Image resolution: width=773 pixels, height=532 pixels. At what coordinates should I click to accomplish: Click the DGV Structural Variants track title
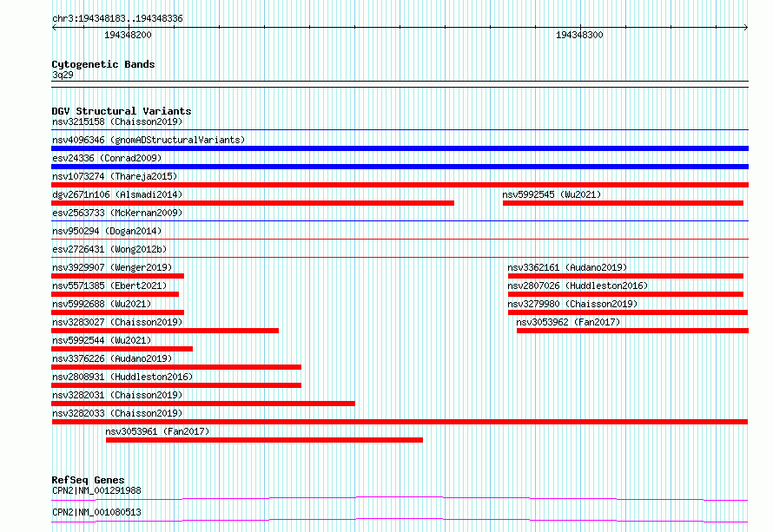pyautogui.click(x=122, y=111)
